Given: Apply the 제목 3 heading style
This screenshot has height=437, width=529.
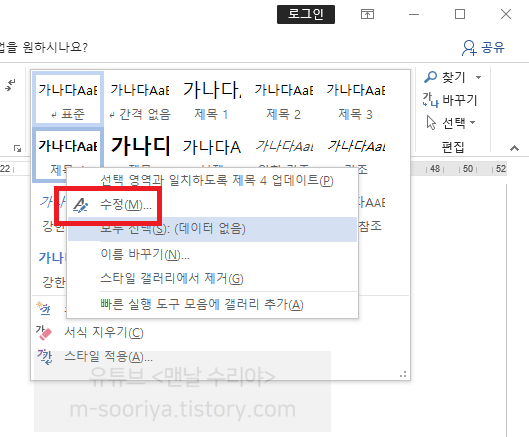Looking at the screenshot, I should 355,99.
